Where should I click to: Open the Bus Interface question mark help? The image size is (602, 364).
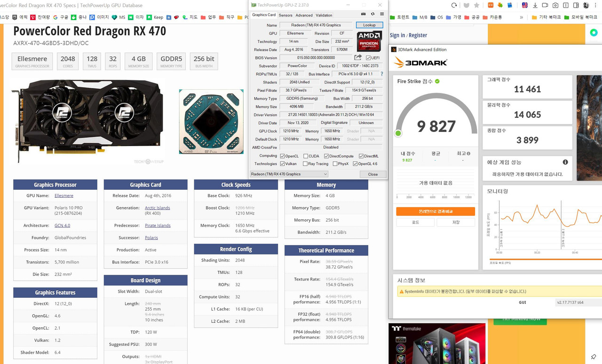coord(381,74)
